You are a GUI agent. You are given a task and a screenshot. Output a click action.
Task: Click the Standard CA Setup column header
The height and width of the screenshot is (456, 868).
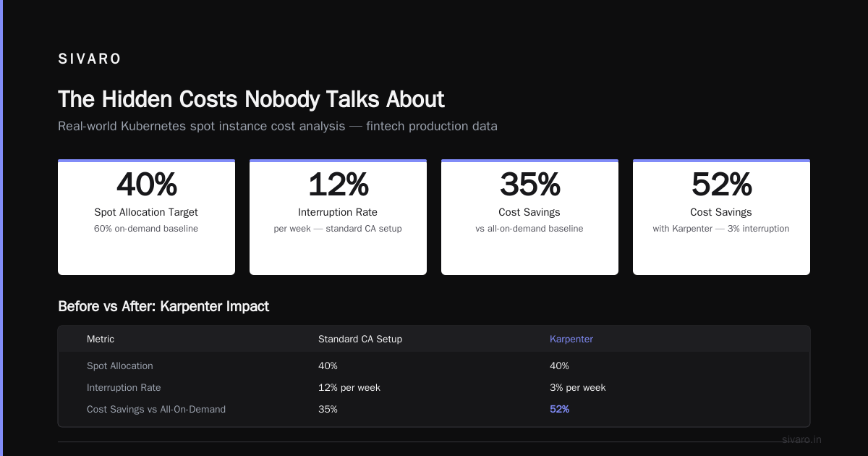(360, 339)
